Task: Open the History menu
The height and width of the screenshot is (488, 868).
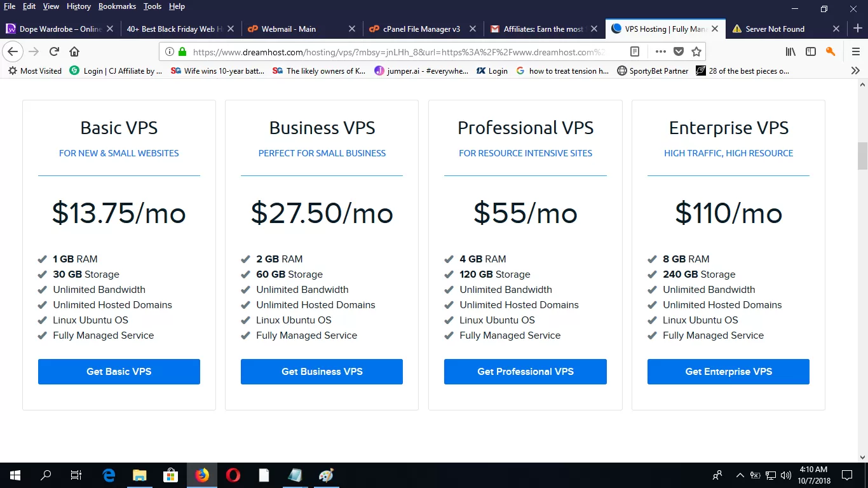Action: pos(79,6)
